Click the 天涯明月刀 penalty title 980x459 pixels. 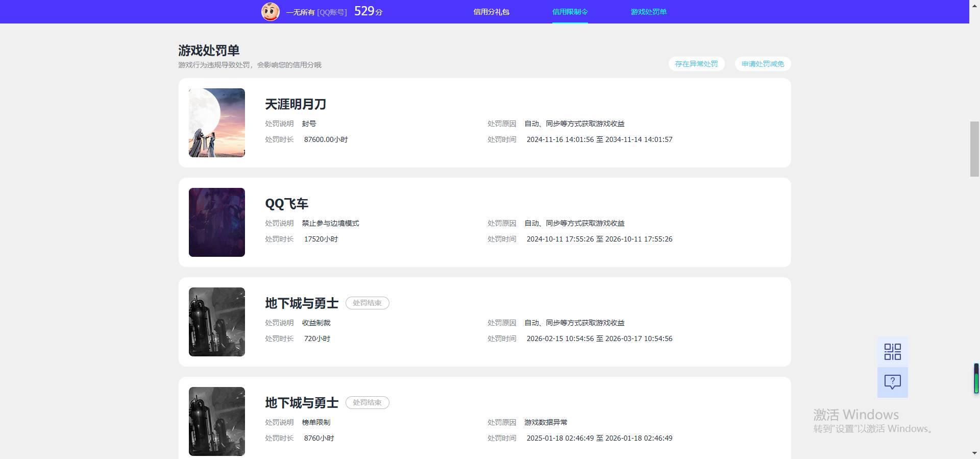tap(296, 104)
